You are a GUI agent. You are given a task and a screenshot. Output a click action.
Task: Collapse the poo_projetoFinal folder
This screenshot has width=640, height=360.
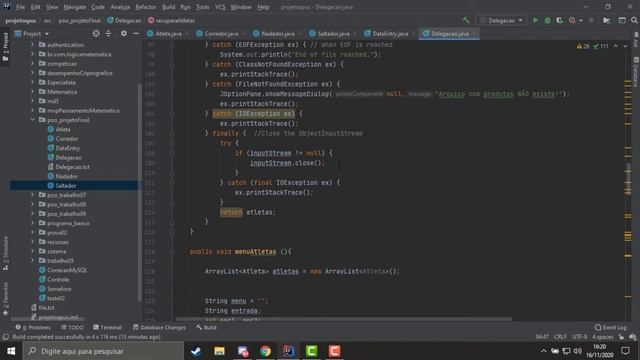point(32,120)
